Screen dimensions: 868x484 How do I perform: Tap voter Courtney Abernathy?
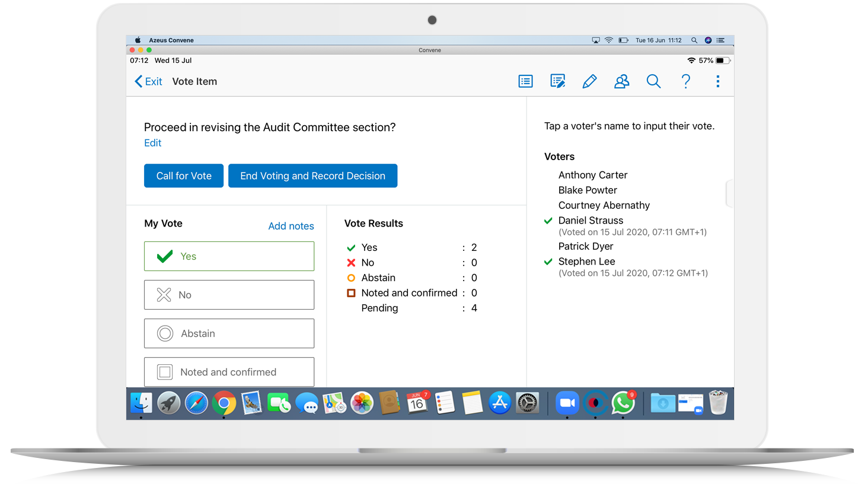pos(604,205)
